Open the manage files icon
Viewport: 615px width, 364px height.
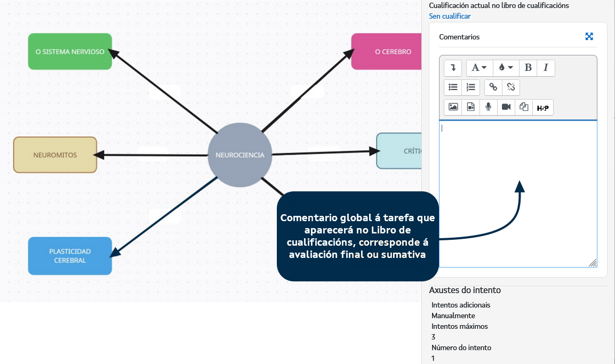(x=524, y=107)
